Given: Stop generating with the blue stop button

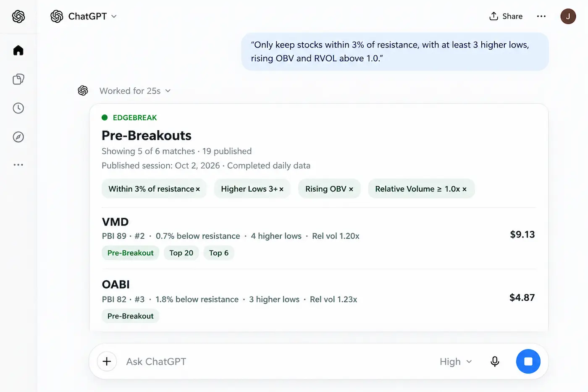Looking at the screenshot, I should coord(528,361).
